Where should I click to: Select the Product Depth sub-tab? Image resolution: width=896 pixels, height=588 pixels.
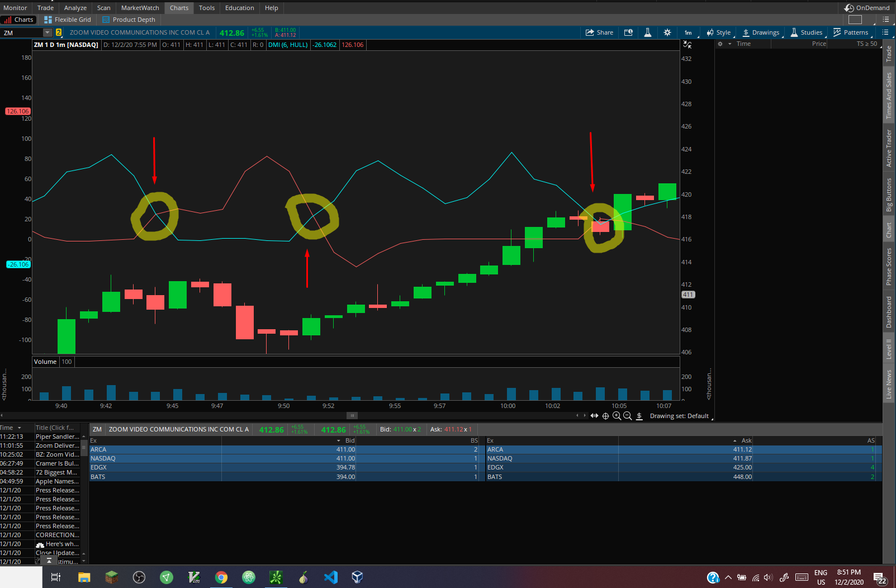(129, 20)
